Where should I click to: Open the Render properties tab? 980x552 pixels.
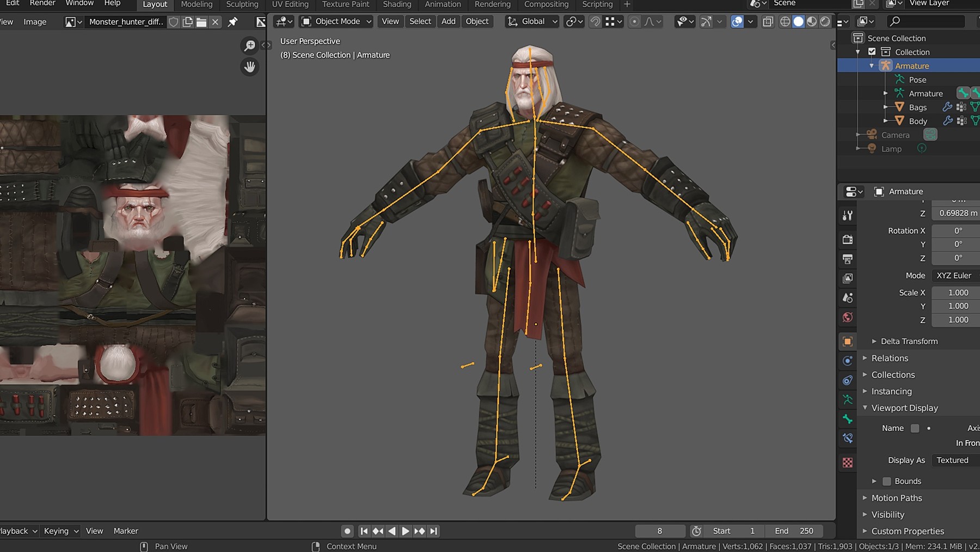tap(848, 239)
